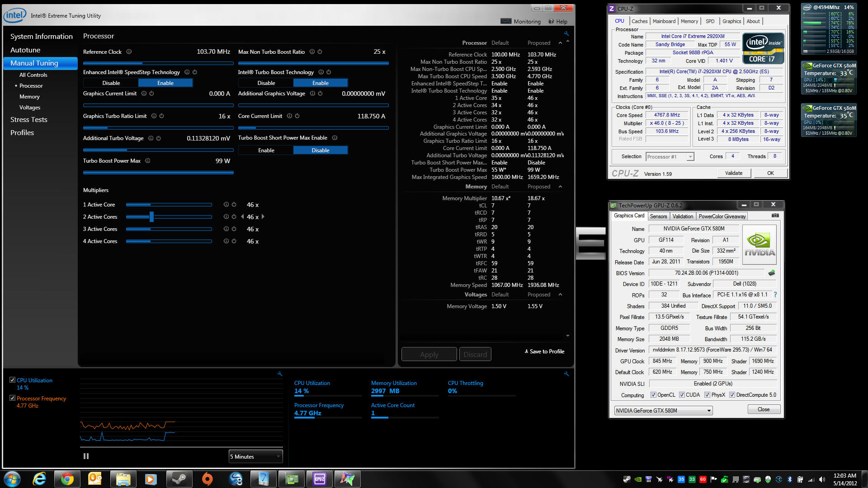
Task: Open Monitoring in XTU header
Action: 521,22
